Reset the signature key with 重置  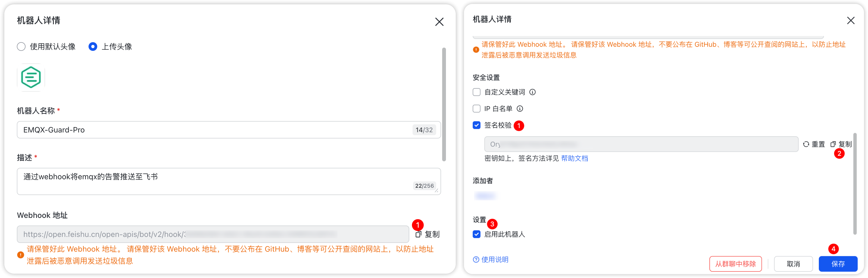coord(814,144)
